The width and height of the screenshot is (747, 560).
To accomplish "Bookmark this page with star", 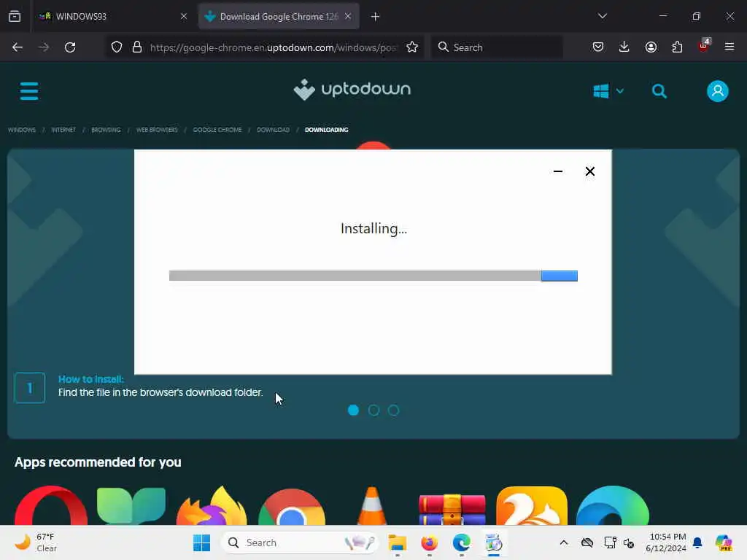I will pos(412,47).
